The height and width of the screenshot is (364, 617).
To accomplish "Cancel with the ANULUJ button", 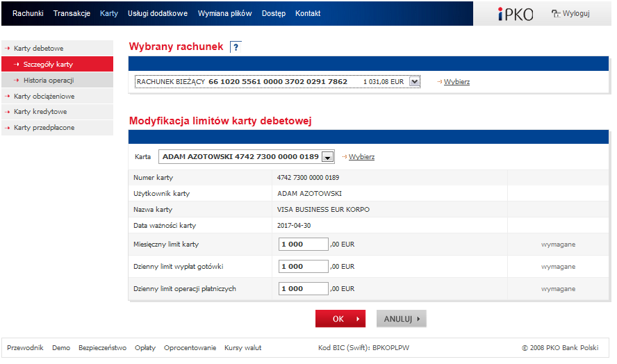I will pyautogui.click(x=402, y=319).
